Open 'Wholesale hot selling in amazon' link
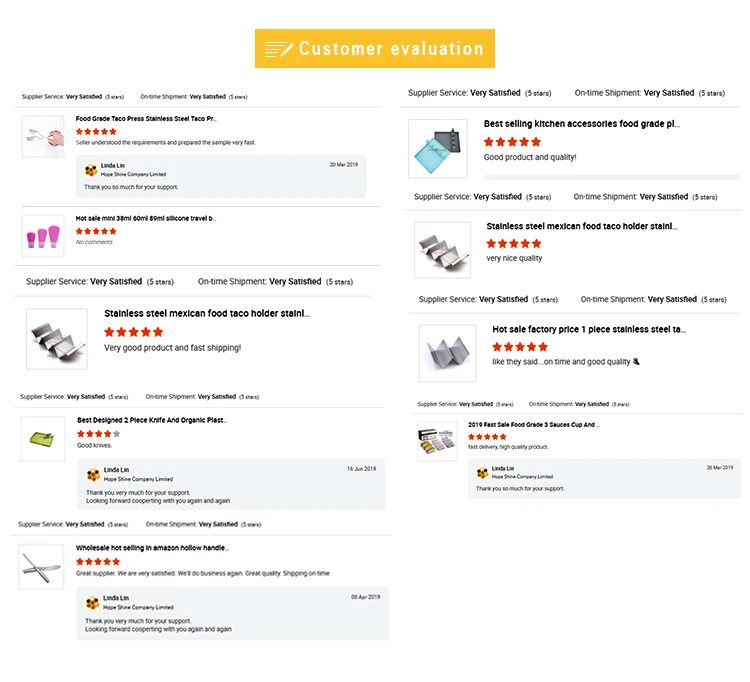 (x=152, y=548)
